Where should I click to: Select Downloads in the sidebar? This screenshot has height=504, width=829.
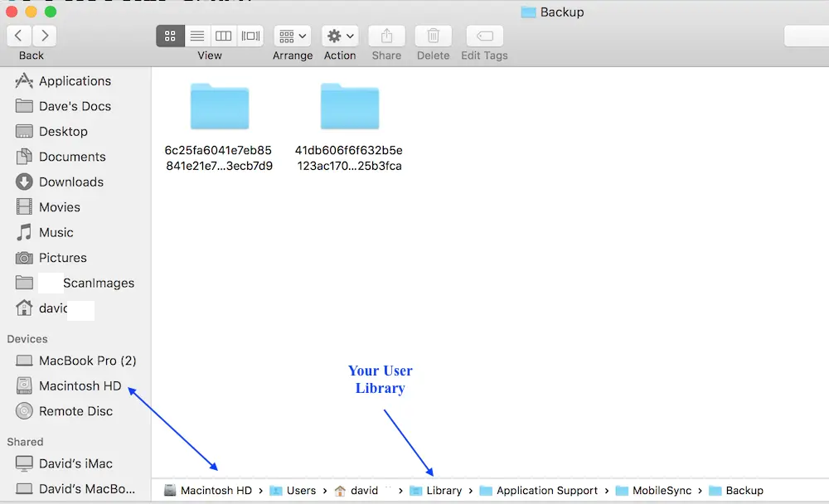[x=70, y=182]
